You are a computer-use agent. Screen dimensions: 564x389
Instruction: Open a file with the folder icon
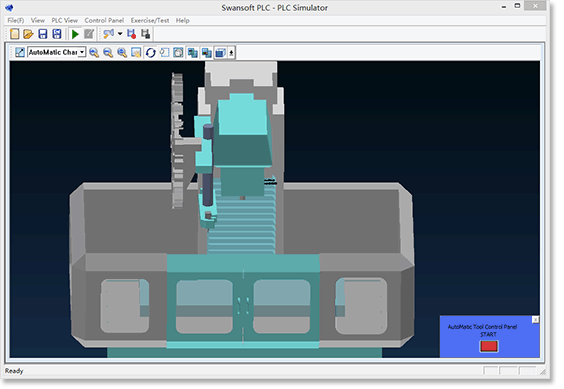28,34
